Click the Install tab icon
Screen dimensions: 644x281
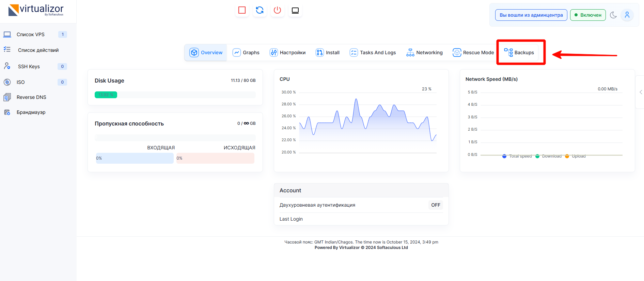coord(320,53)
